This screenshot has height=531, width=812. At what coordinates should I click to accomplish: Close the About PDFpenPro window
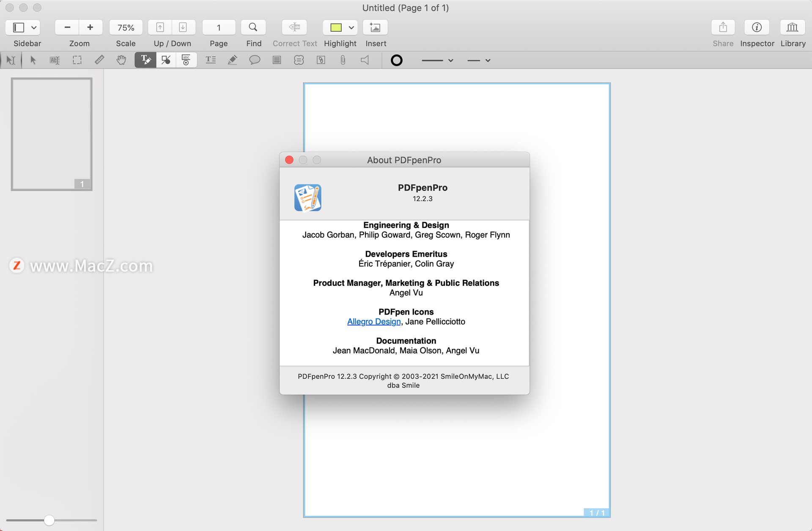point(289,160)
